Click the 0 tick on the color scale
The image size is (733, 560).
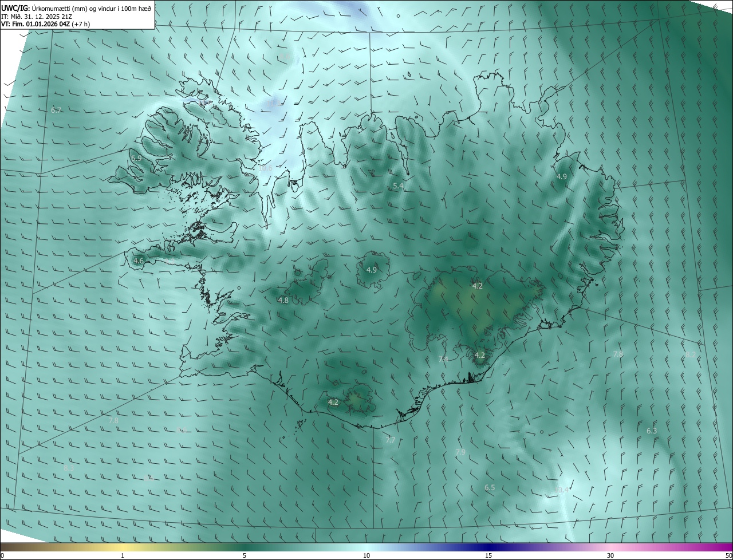point(2,555)
